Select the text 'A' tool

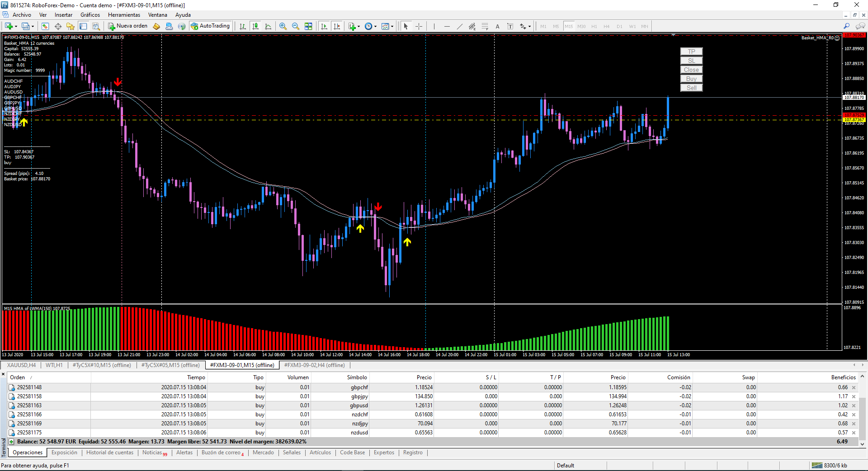coord(497,26)
